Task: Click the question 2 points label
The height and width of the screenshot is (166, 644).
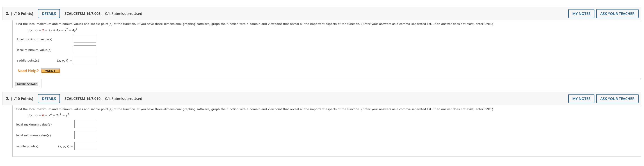Action: [22, 14]
